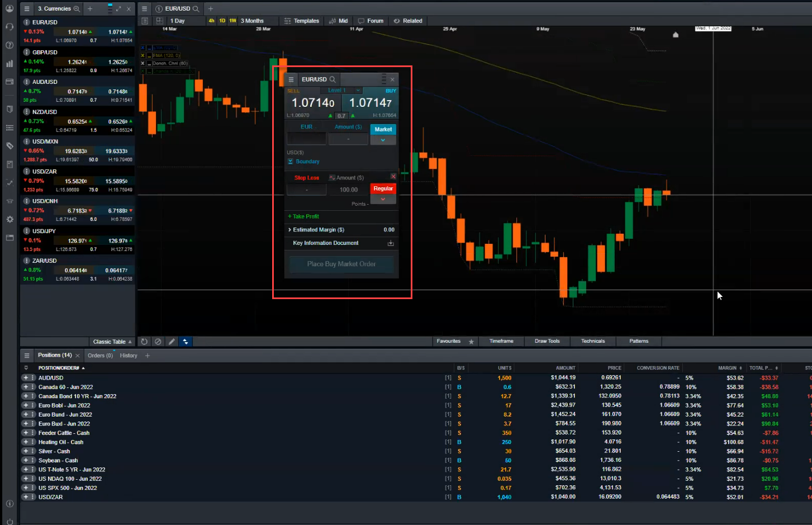Open the Classic Table dropdown
Image resolution: width=812 pixels, height=525 pixels.
pos(112,342)
